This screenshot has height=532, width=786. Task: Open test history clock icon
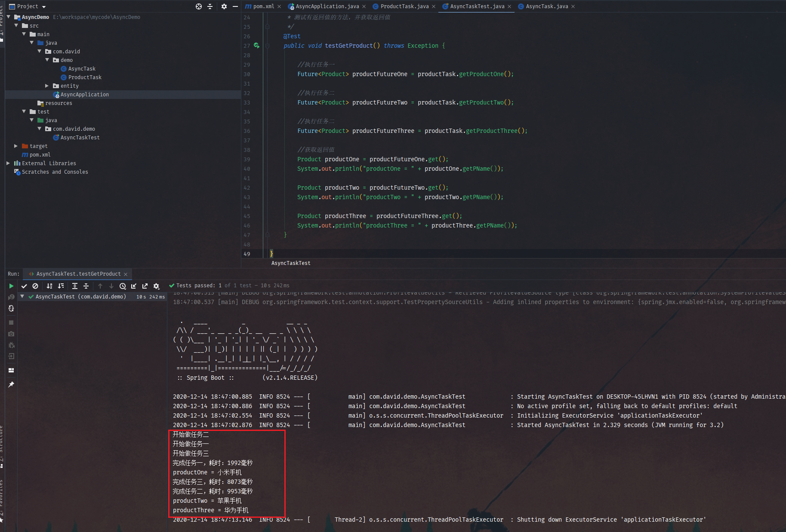point(123,286)
